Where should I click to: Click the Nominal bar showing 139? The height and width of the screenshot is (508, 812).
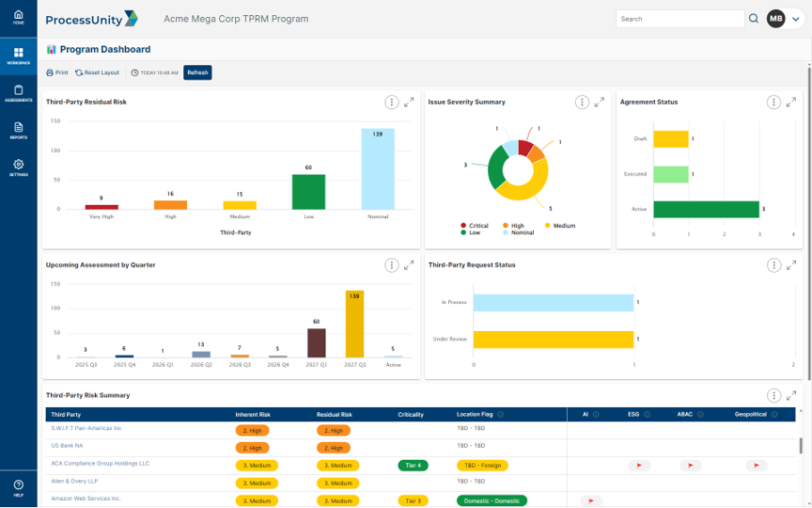378,169
